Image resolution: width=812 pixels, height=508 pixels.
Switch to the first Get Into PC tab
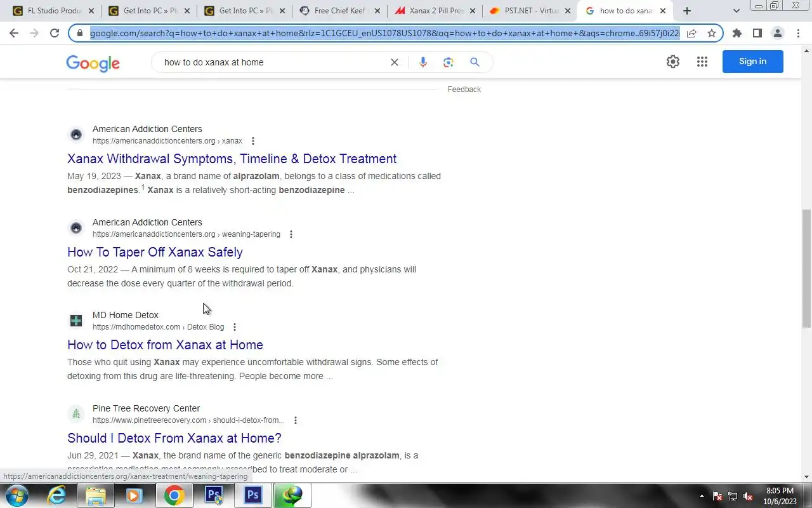pyautogui.click(x=148, y=11)
